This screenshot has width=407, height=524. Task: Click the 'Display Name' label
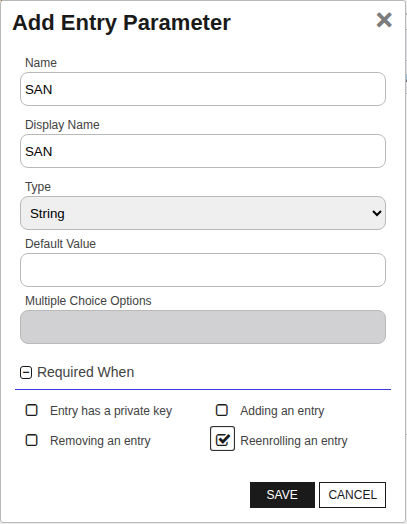[x=62, y=125]
